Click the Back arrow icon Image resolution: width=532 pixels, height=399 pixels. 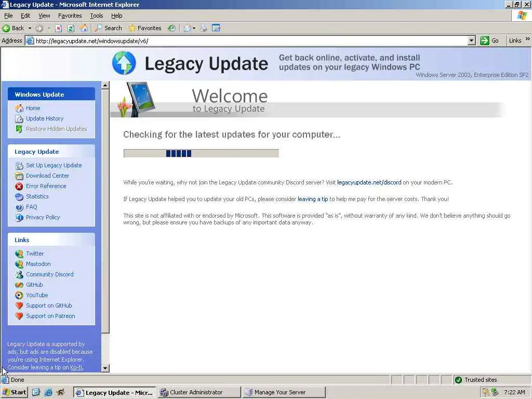[x=6, y=28]
